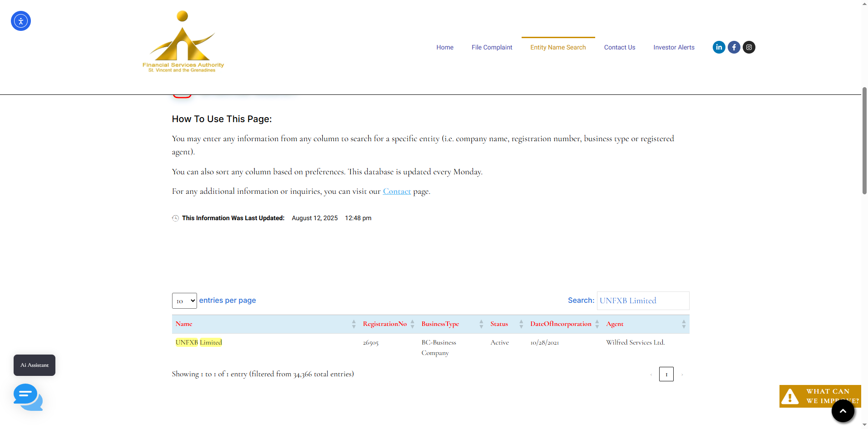The height and width of the screenshot is (429, 868).
Task: Click the warning triangle feedback icon
Action: click(x=790, y=396)
